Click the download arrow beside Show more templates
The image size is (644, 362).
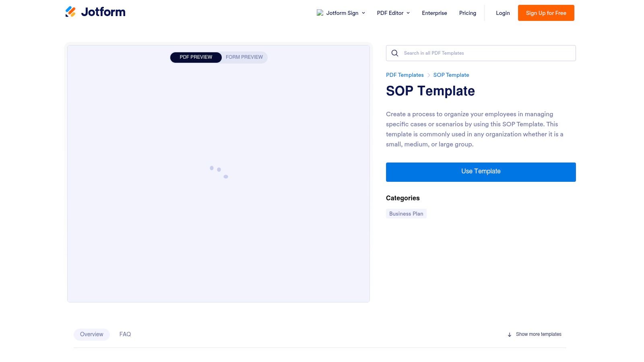510,334
